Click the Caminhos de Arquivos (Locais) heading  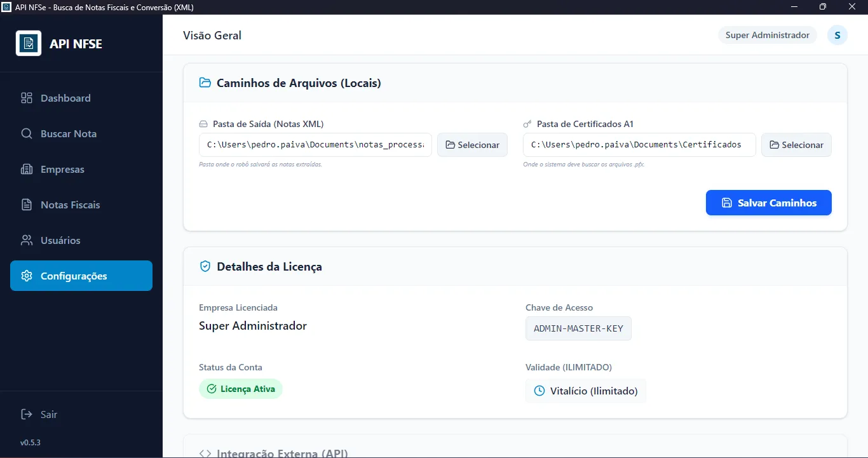click(x=299, y=83)
